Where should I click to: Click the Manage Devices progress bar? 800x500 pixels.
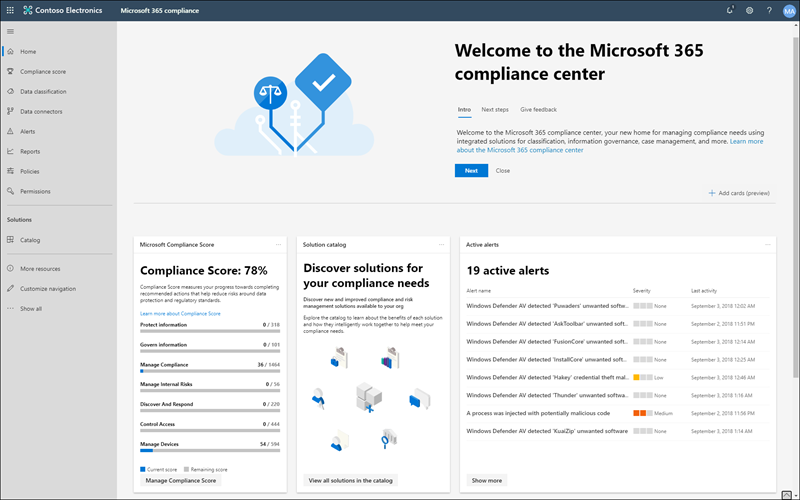(x=210, y=451)
